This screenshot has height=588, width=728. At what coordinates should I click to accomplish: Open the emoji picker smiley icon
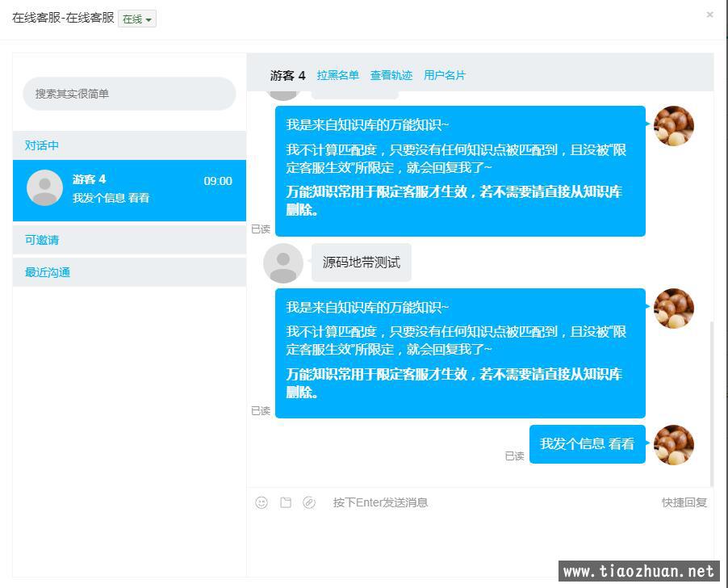(x=261, y=502)
